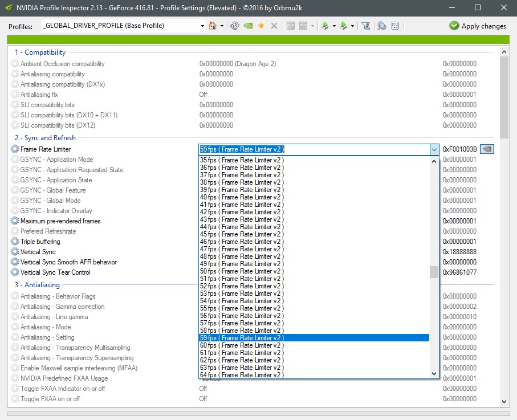
Task: Choose the 35 fps Frame Rate Limiter v2 option
Action: [314, 160]
